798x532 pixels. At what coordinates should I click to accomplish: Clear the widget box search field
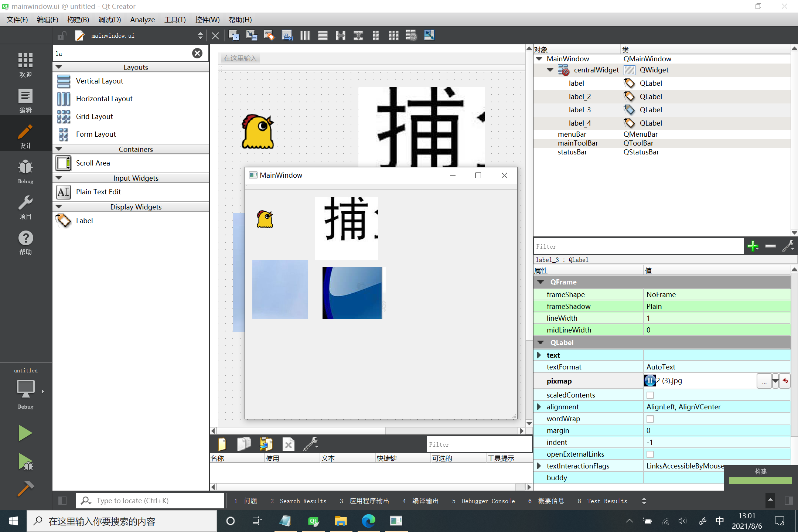pos(197,53)
